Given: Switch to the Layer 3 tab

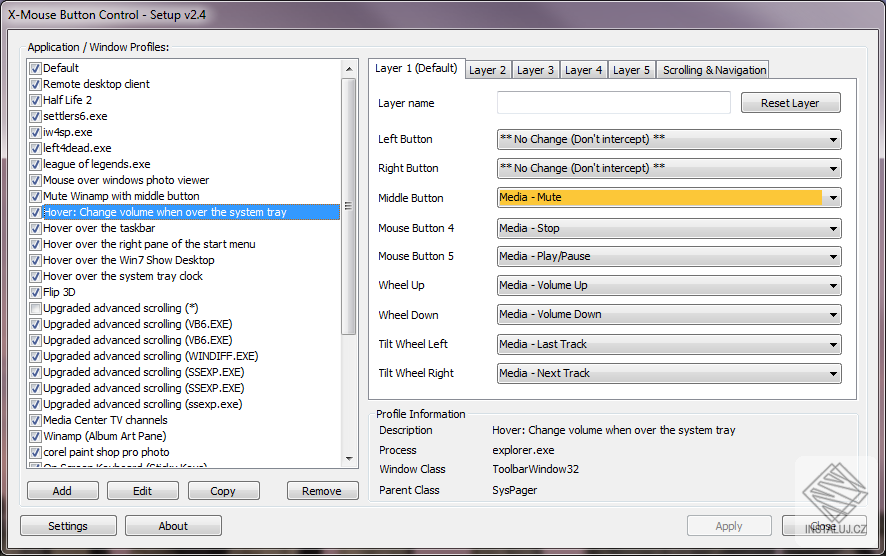Looking at the screenshot, I should coord(536,70).
